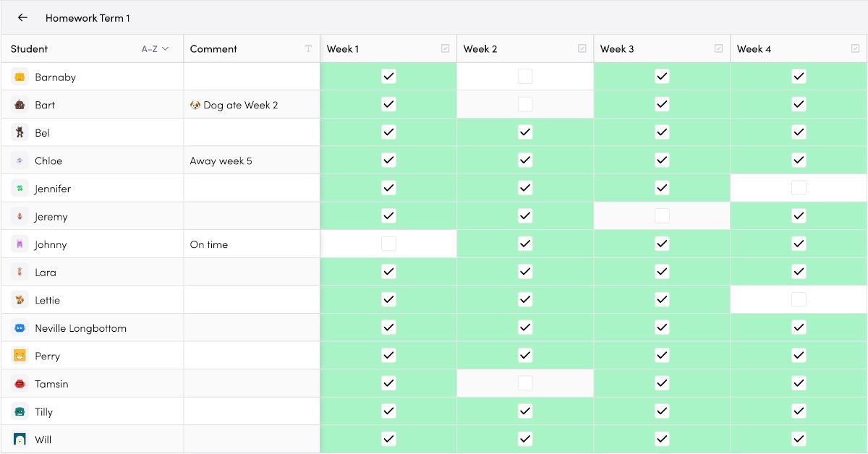Click Tamsin's red lips avatar icon

(20, 384)
